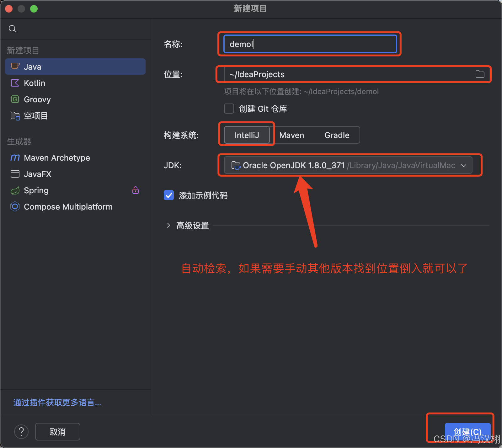Click the 位置 path field ~/IdeaProjects

356,74
